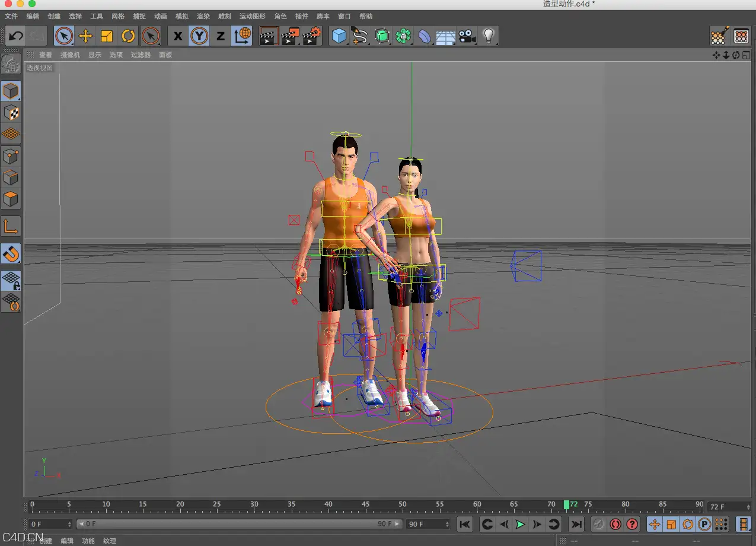Open the spline pen tool icon
Screen dimensions: 756x546
click(360, 36)
